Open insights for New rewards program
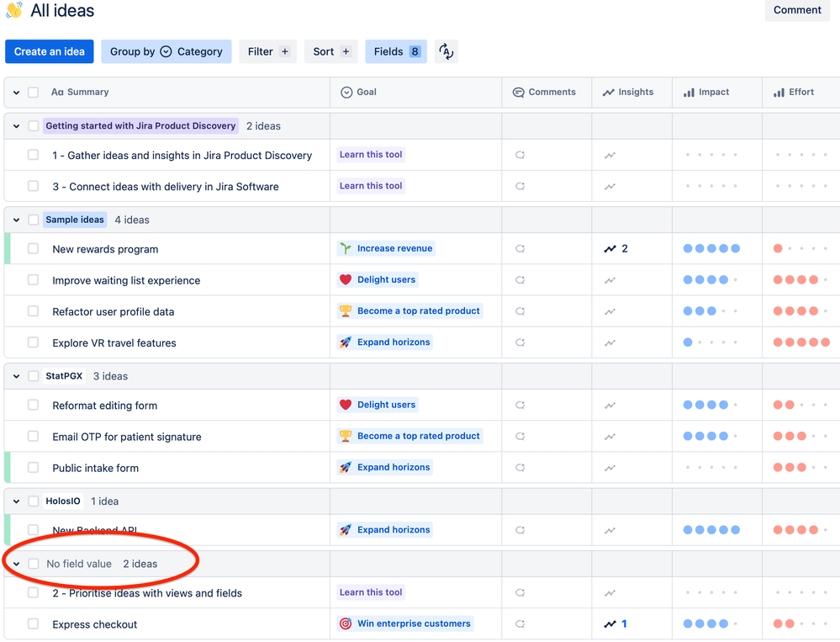Image resolution: width=840 pixels, height=642 pixels. coord(615,249)
